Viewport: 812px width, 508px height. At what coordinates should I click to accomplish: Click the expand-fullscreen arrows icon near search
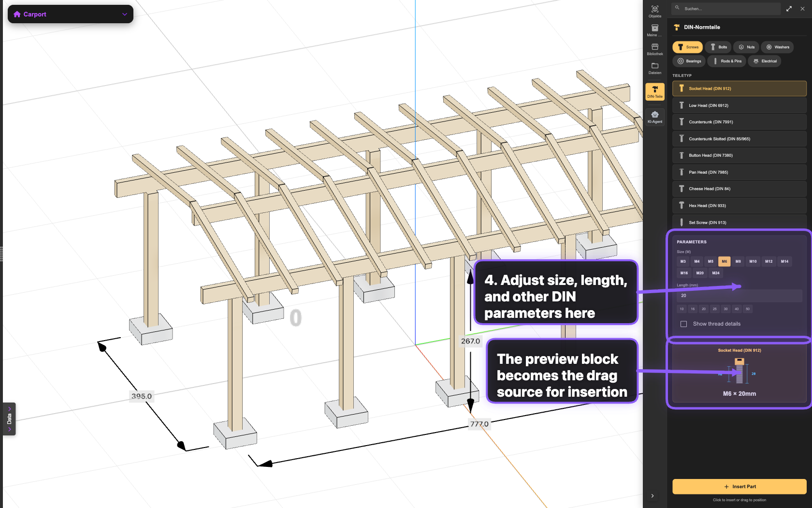click(789, 8)
